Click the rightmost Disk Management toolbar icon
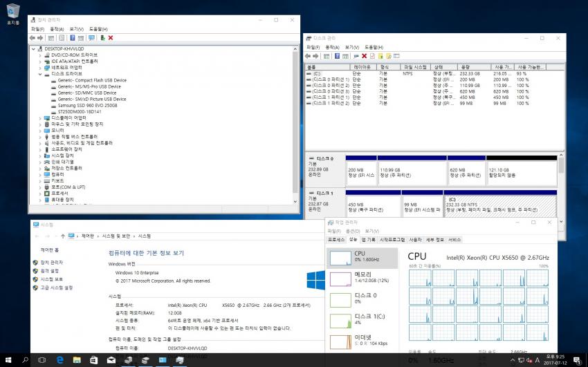The image size is (588, 367). 396,56
